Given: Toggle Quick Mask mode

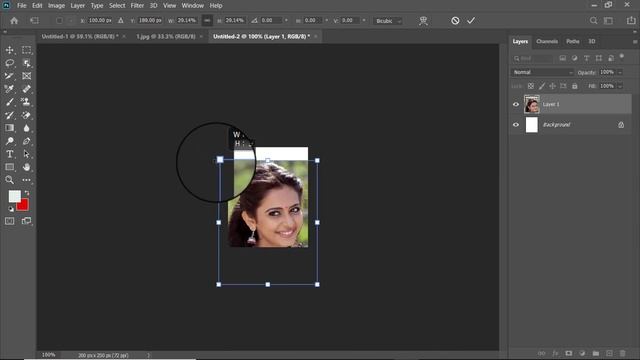Looking at the screenshot, I should coord(9,221).
